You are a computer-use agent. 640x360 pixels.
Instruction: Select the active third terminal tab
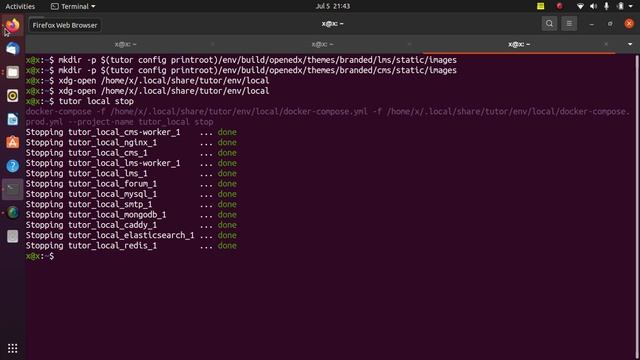[519, 44]
